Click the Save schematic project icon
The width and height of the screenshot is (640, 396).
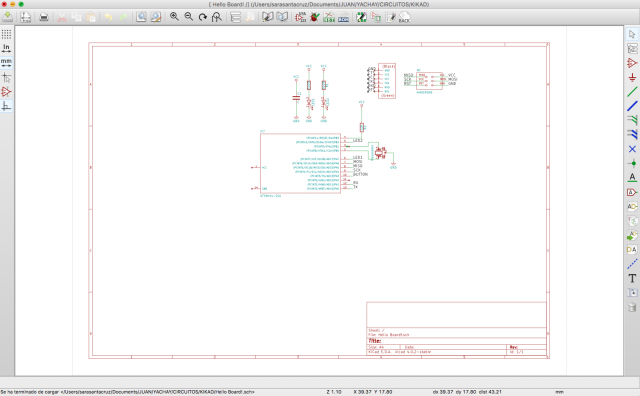[x=7, y=17]
